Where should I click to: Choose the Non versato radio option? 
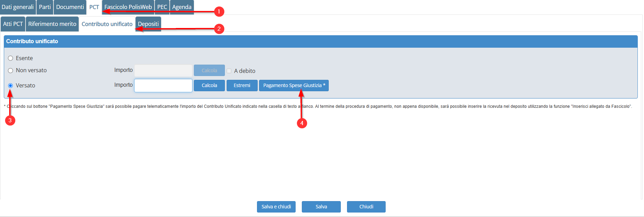tap(11, 70)
